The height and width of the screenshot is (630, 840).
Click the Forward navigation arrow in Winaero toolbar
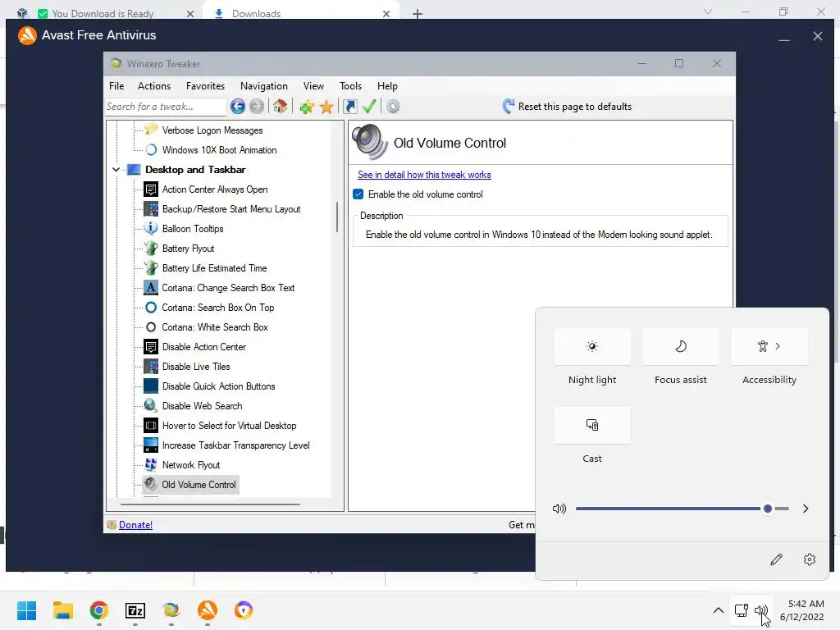pos(257,107)
